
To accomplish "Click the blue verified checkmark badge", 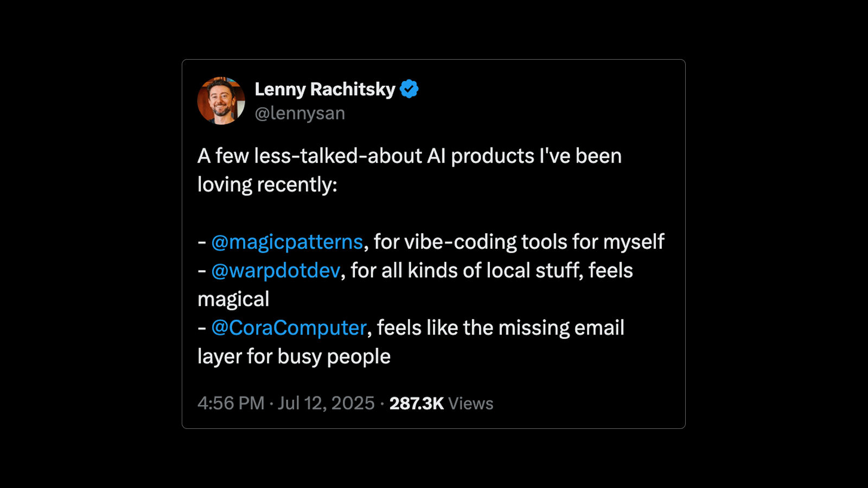I will pos(409,89).
